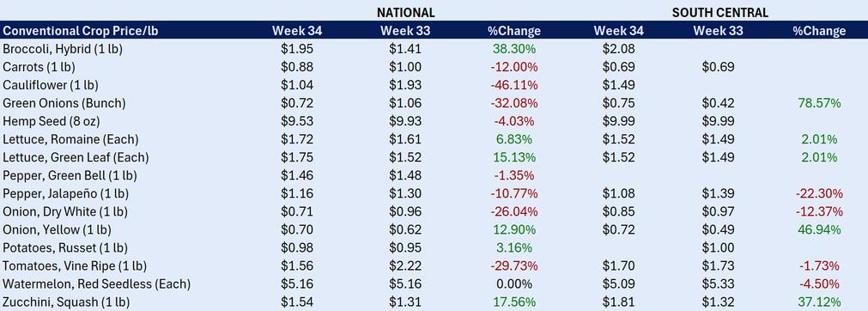This screenshot has width=868, height=311.
Task: Select Hemp Seed $9.53 national price
Action: 297,121
